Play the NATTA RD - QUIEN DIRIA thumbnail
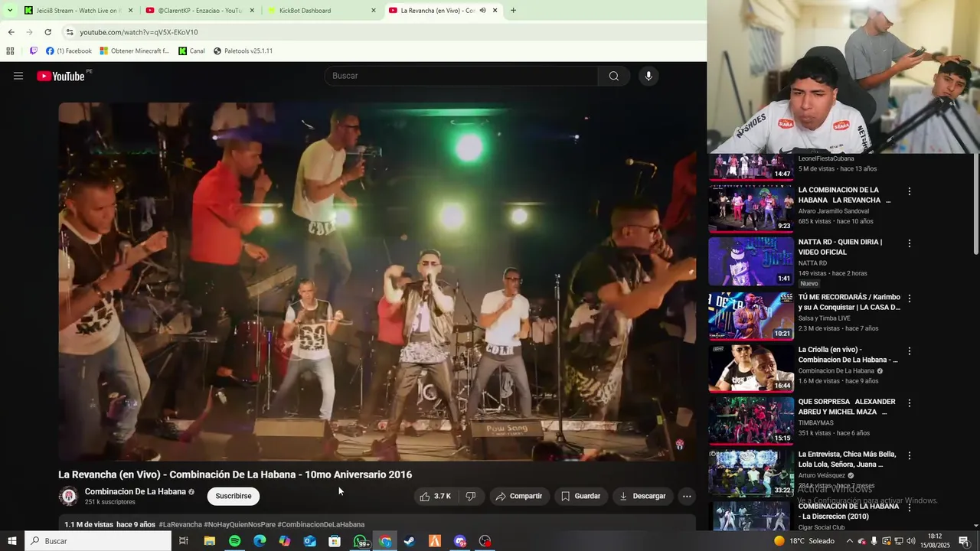Viewport: 980px width, 551px height. click(x=751, y=261)
